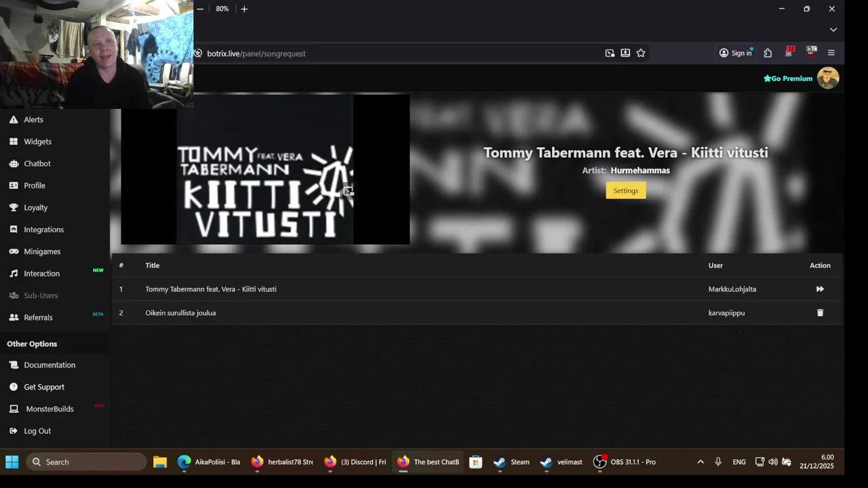This screenshot has height=488, width=868.
Task: Click the save-page download icon in address bar
Action: (x=625, y=53)
